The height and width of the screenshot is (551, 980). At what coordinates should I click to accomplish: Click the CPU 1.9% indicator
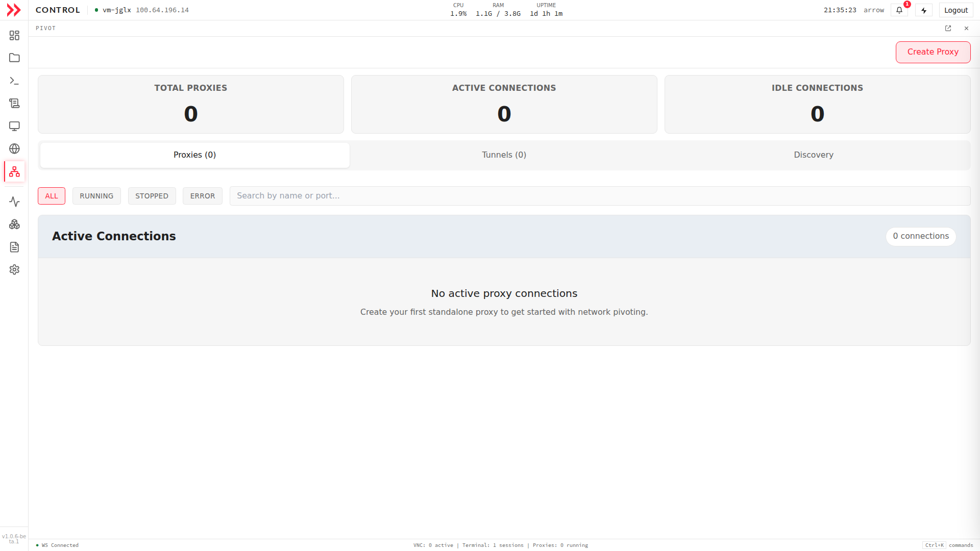[458, 10]
